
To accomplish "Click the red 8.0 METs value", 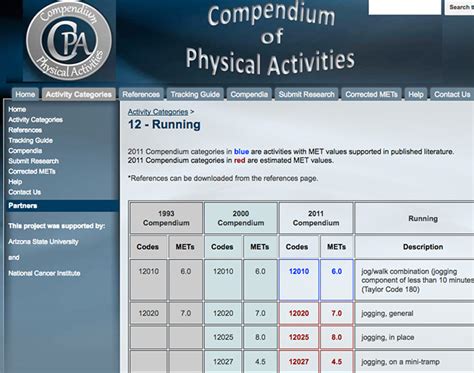I will tap(337, 337).
